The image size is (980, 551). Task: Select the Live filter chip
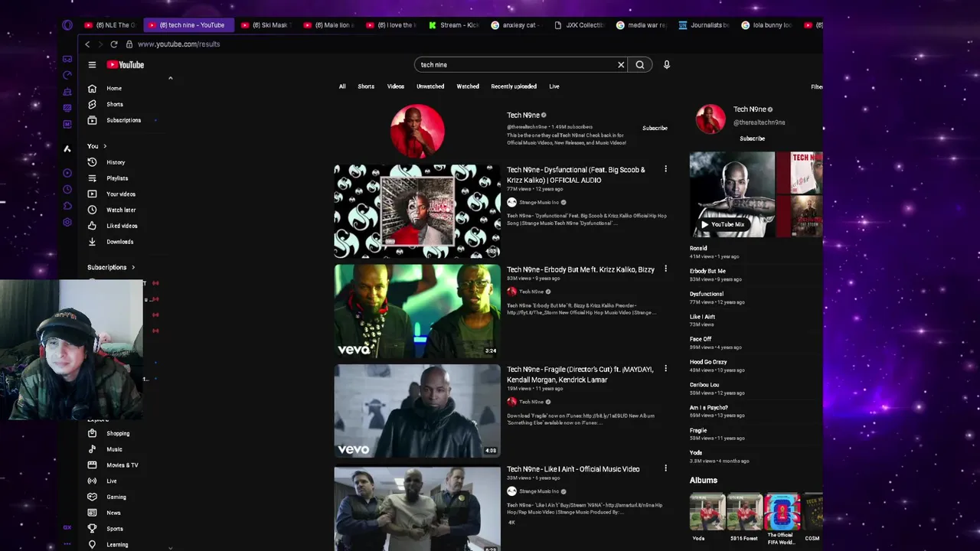point(554,86)
